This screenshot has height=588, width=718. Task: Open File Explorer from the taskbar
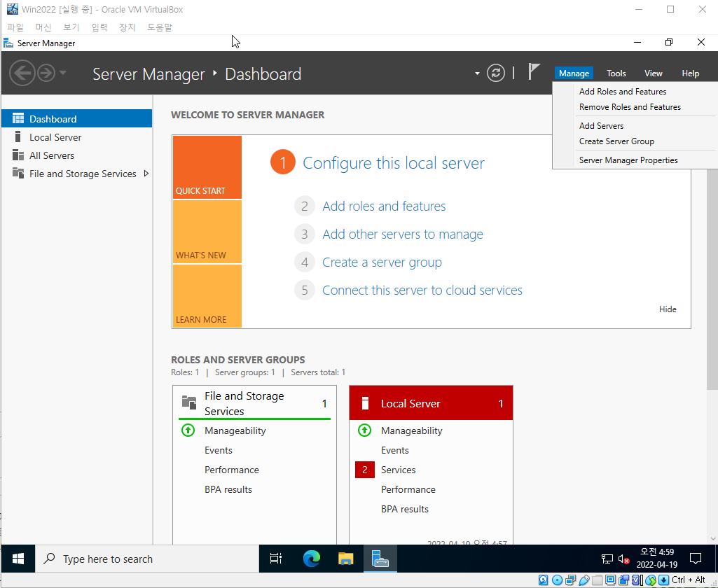point(346,559)
